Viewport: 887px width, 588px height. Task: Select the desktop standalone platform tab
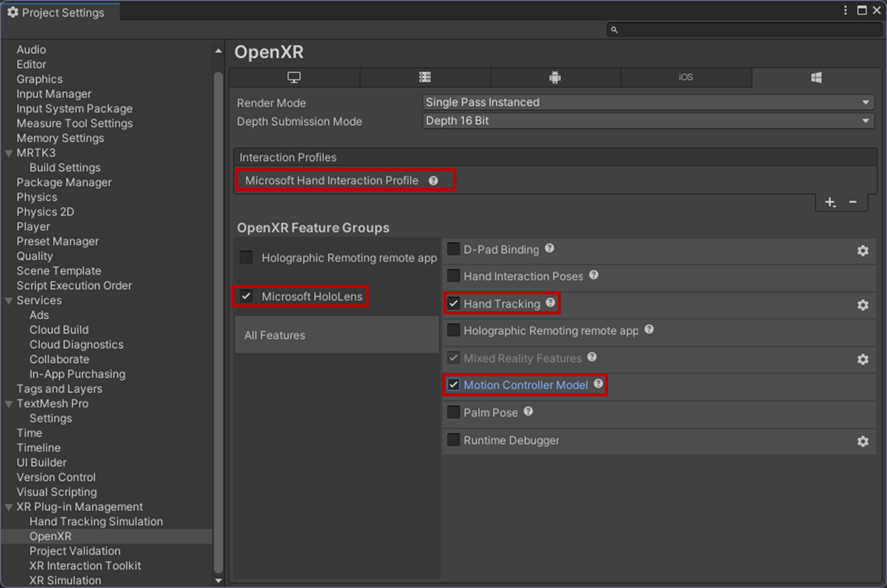(294, 77)
